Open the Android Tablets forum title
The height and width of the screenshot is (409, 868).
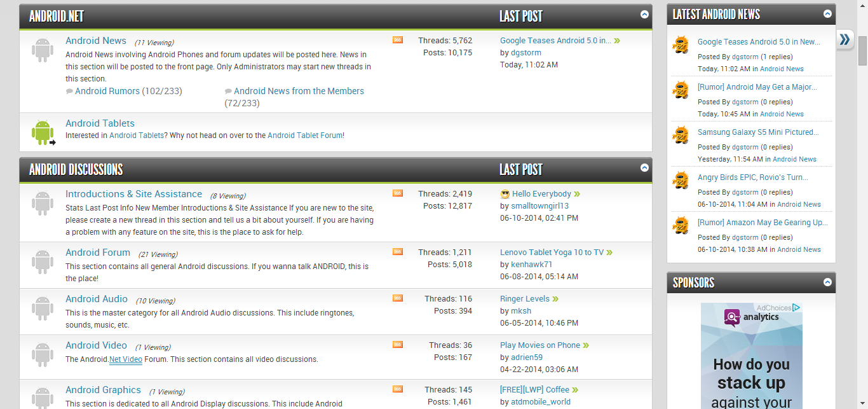(100, 123)
